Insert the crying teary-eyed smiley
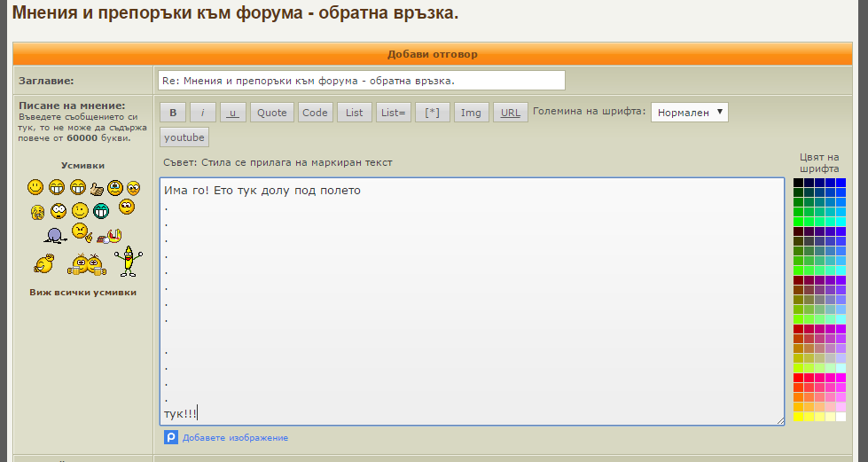The height and width of the screenshot is (462, 868). point(115,188)
